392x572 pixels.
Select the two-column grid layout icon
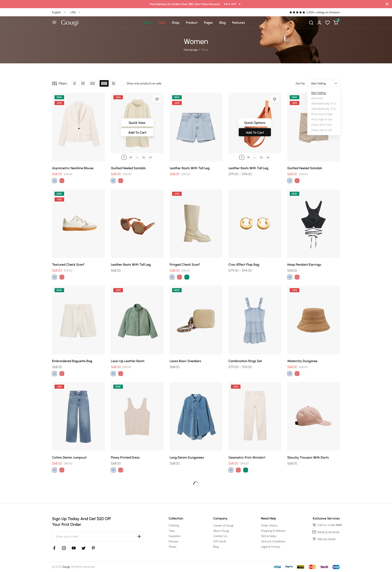coord(75,83)
